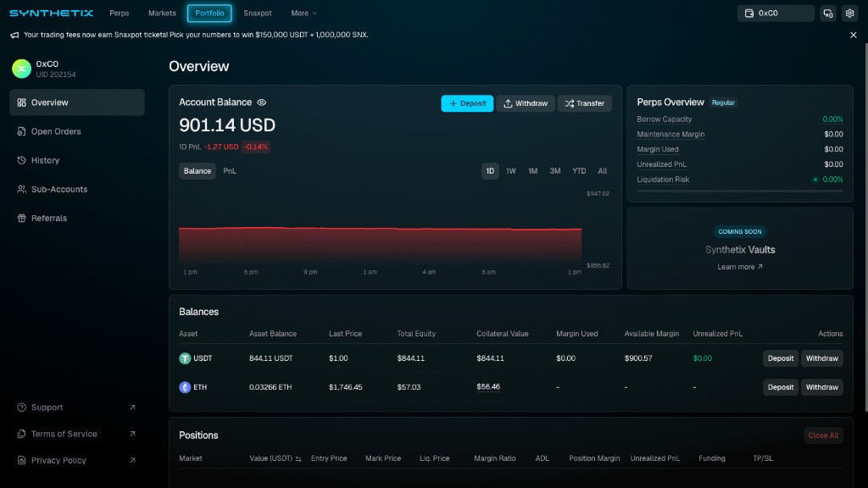The image size is (868, 488).
Task: Click the ETH collateral value $56.46
Action: (x=488, y=386)
